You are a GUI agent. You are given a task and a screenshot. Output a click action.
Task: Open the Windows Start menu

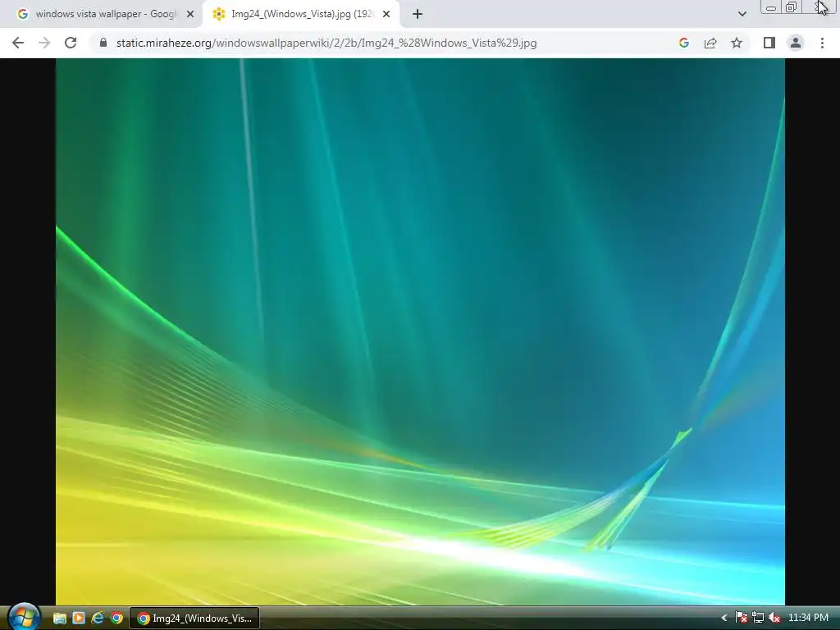[24, 617]
